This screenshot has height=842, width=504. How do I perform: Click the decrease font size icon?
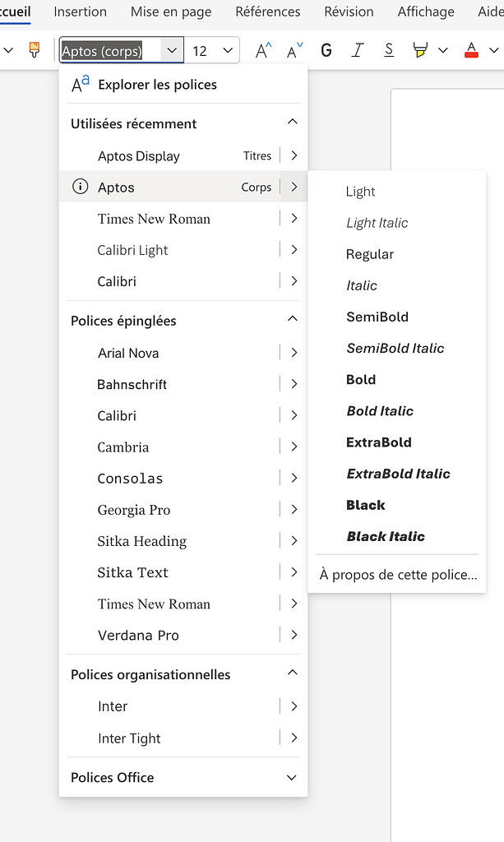tap(293, 50)
